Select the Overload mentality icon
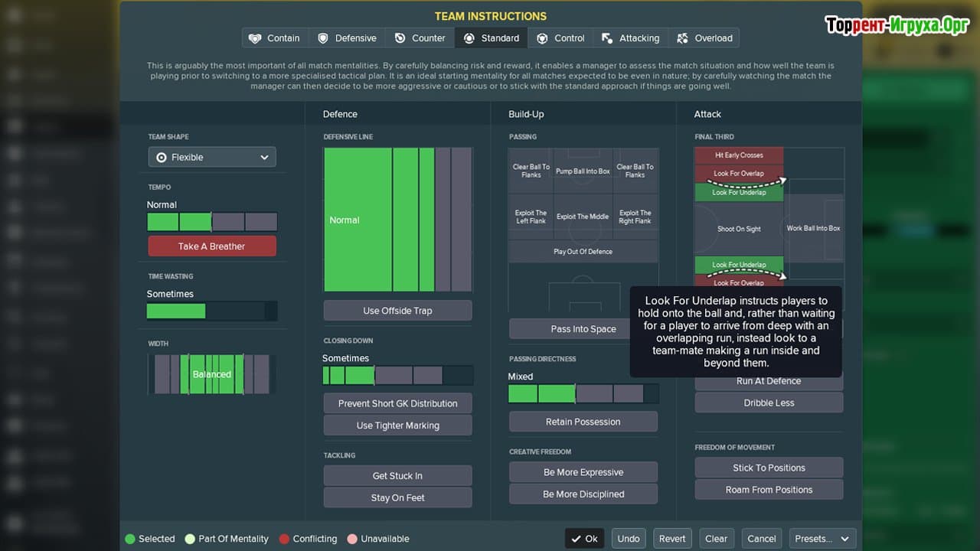The image size is (980, 551). (681, 38)
